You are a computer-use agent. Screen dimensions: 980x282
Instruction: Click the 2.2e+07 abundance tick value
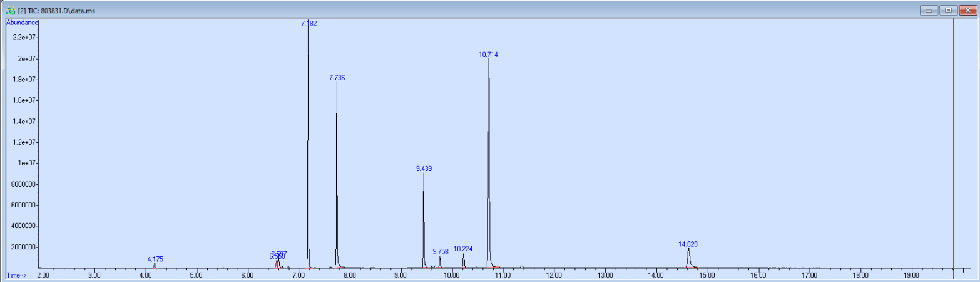[26, 38]
